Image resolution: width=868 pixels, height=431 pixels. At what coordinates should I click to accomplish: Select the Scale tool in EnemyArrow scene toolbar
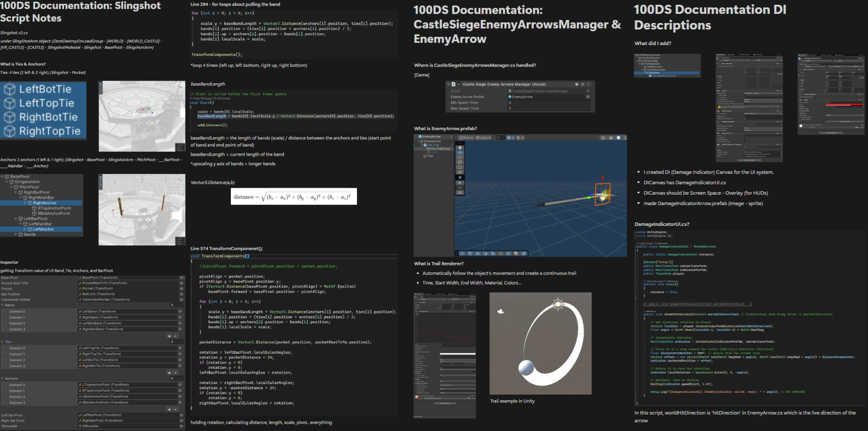pos(460,162)
